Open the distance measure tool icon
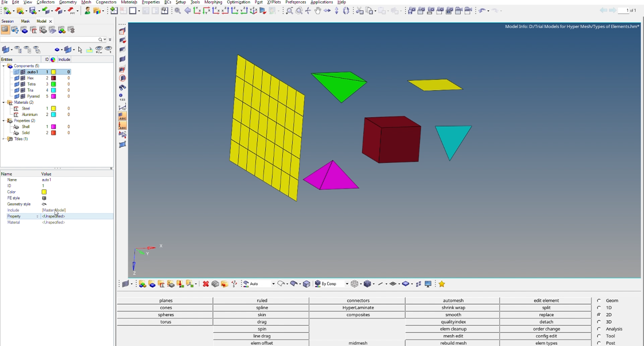Viewport: 644px width, 346px height. tap(122, 107)
